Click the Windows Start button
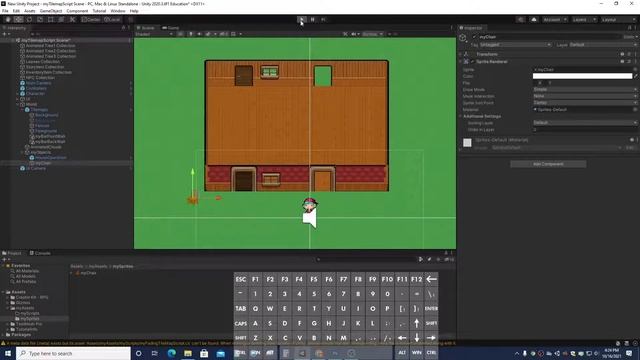The height and width of the screenshot is (360, 640). 8,353
